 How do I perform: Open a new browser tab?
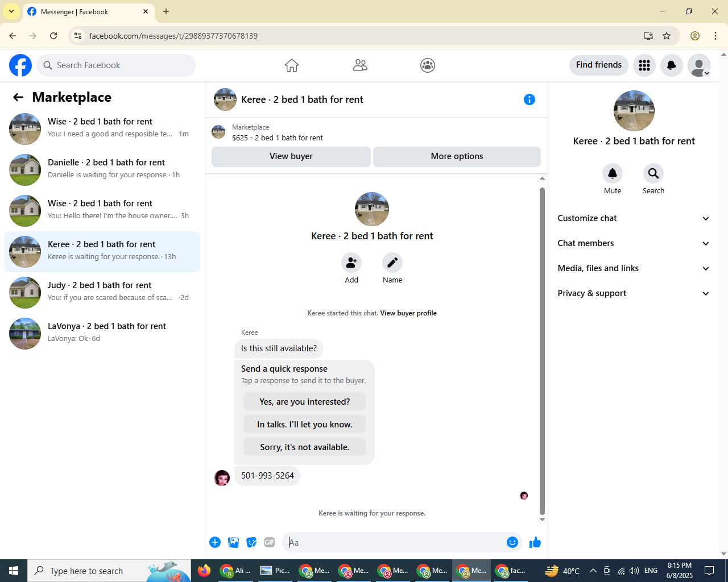pos(166,11)
